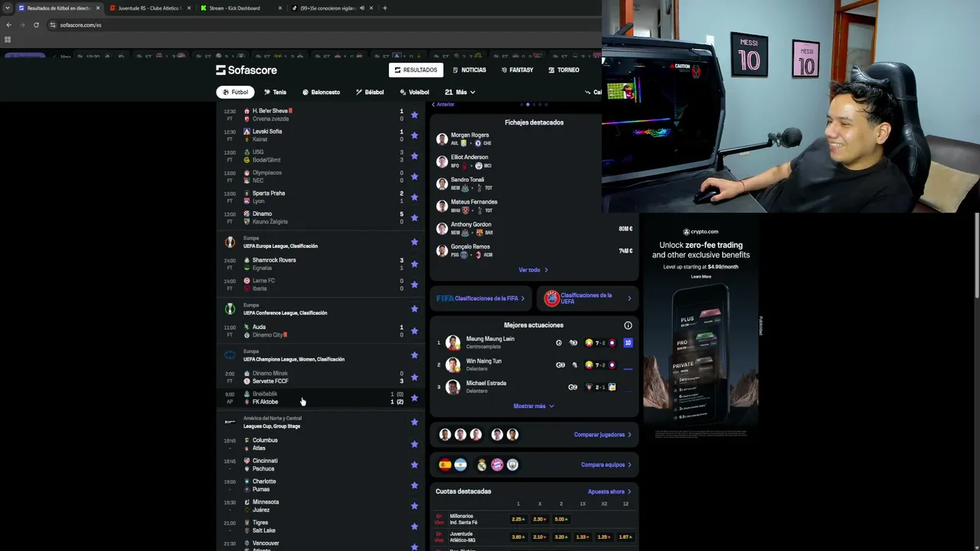This screenshot has height=551, width=980.
Task: Star the Larne FC vs Iberia match
Action: (414, 285)
